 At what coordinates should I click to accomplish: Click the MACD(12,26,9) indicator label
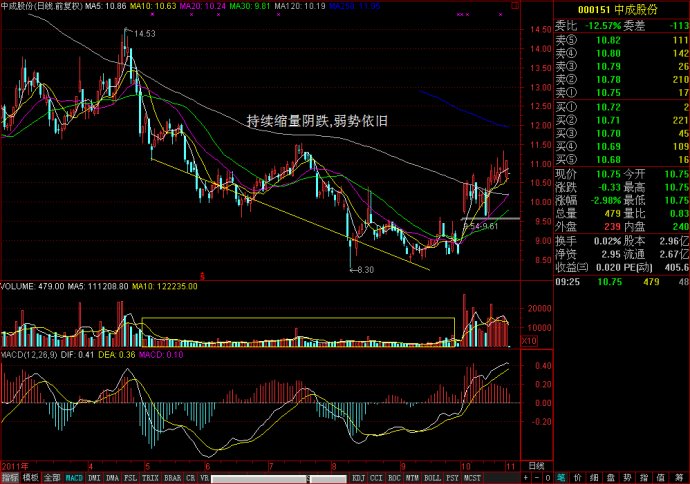(x=29, y=355)
